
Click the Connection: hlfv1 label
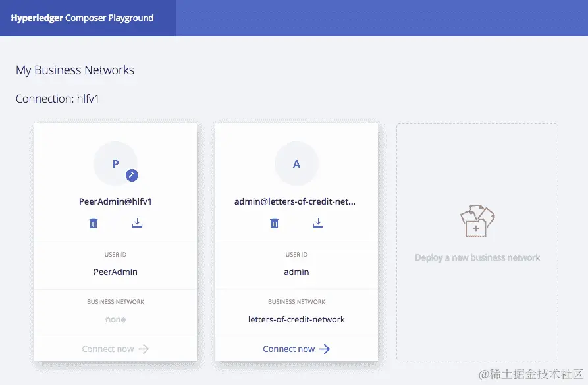coord(57,99)
